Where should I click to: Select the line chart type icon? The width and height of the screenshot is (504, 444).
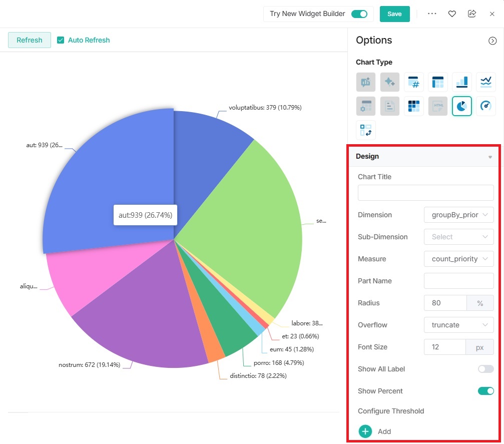pos(485,82)
